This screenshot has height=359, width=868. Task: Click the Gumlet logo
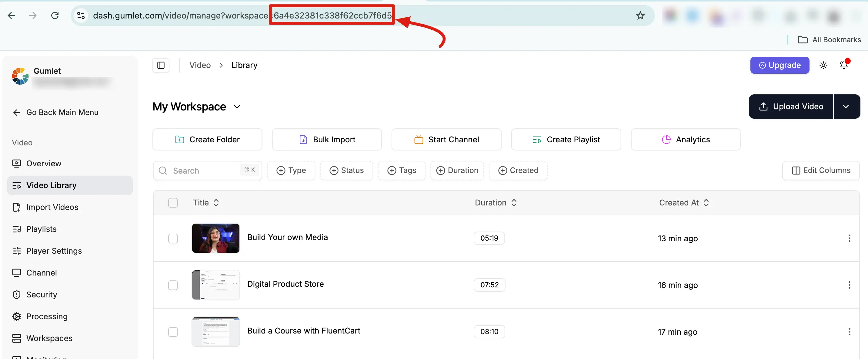pyautogui.click(x=20, y=76)
